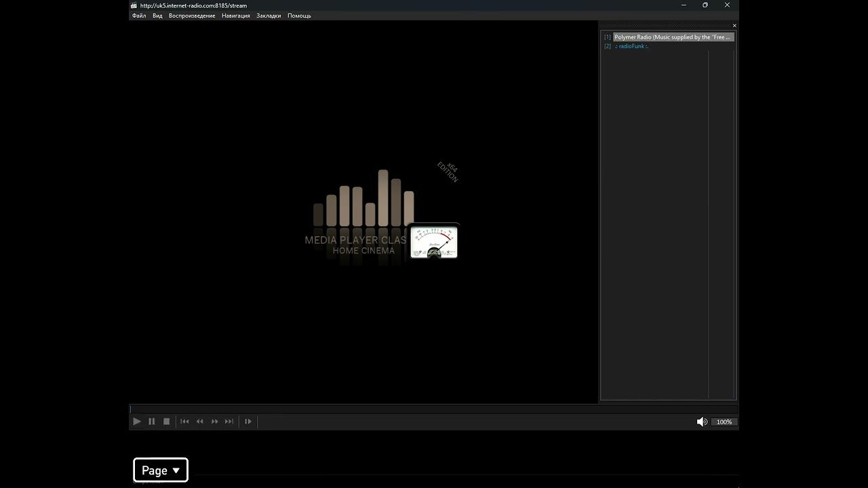Select the radioFunk playlist entry
The height and width of the screenshot is (488, 868).
point(631,46)
